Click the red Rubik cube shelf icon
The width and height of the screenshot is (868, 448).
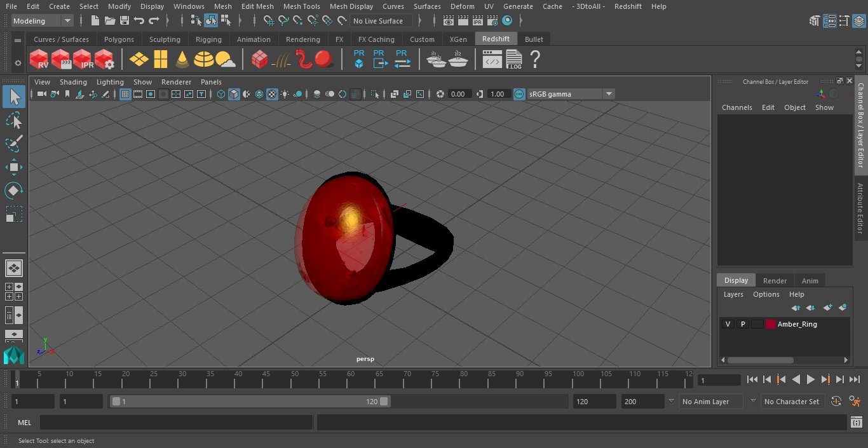point(260,59)
